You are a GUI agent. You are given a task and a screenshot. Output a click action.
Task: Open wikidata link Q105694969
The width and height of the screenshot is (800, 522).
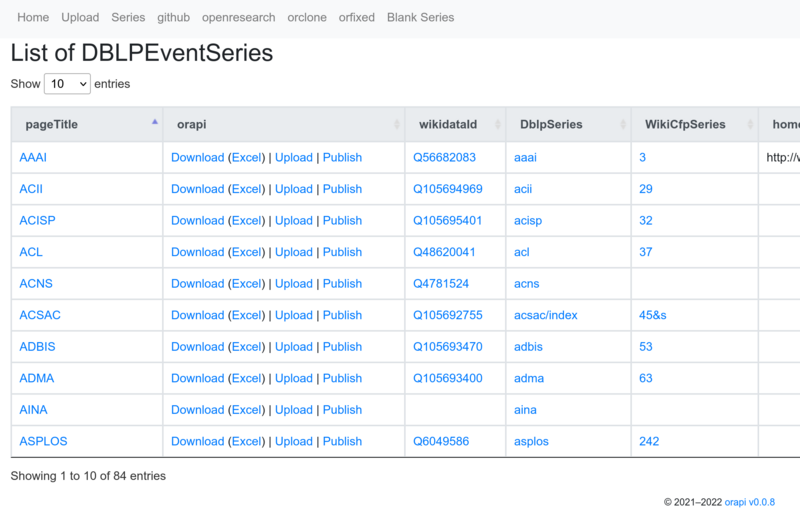tap(448, 189)
